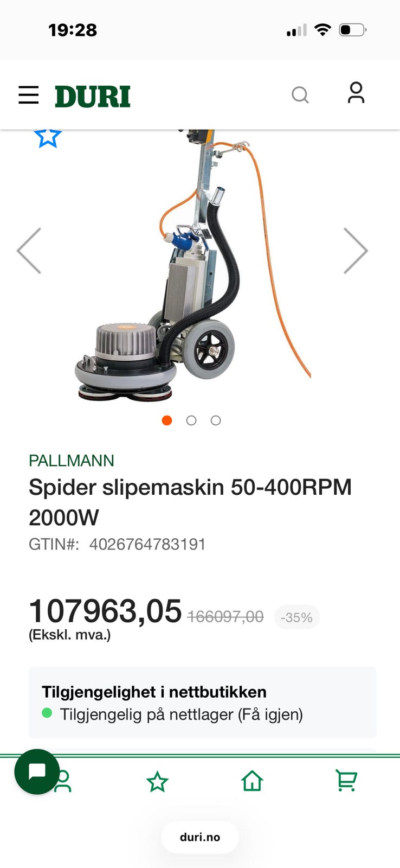400x868 pixels.
Task: Open the hamburger menu
Action: tap(28, 95)
